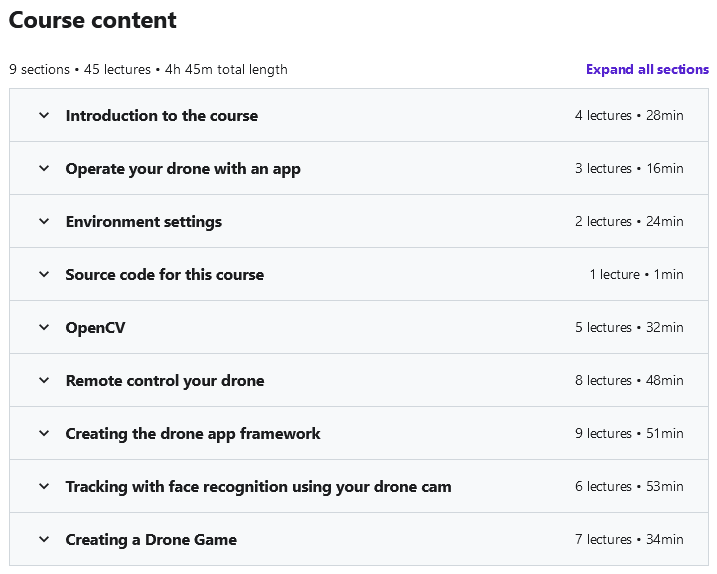Viewport: 717px width, 574px height.
Task: Click the 4 lectures • 28min label
Action: (629, 115)
